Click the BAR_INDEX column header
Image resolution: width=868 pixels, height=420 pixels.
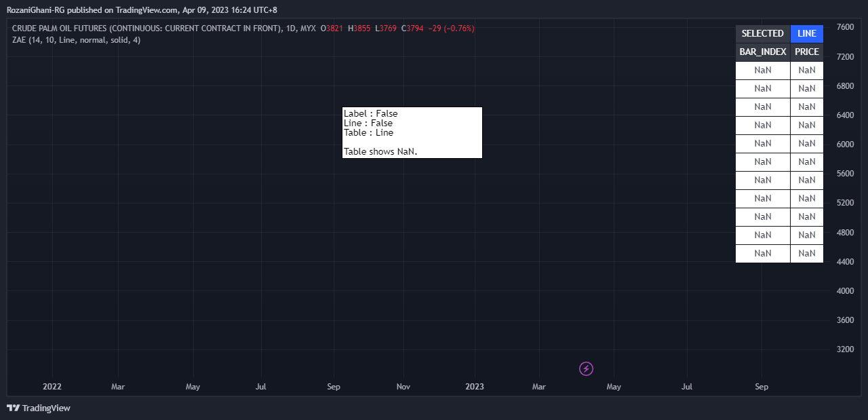763,52
